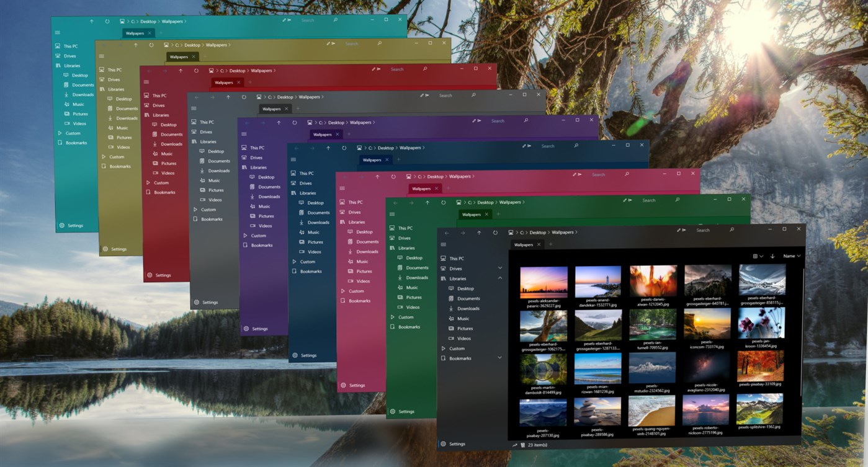Select the Wallpapers tab in the black window
The width and height of the screenshot is (868, 467).
[x=524, y=245]
